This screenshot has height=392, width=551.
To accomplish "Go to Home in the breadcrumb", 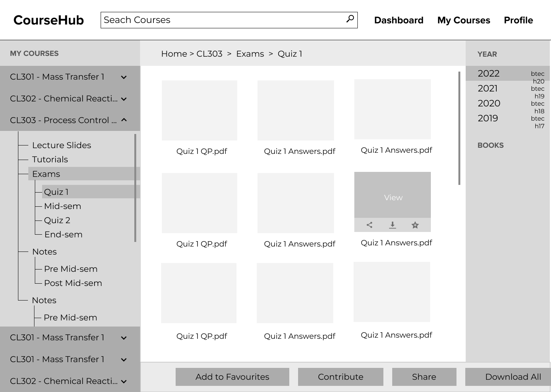I will 174,54.
